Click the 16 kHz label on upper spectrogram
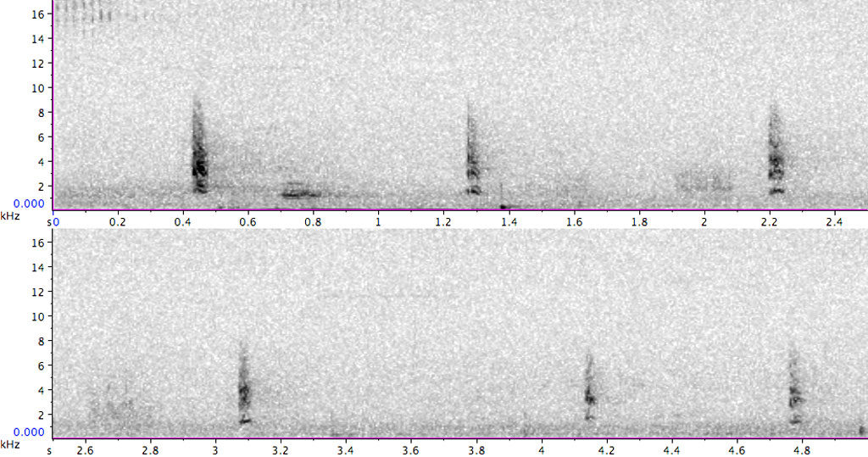 pos(38,14)
